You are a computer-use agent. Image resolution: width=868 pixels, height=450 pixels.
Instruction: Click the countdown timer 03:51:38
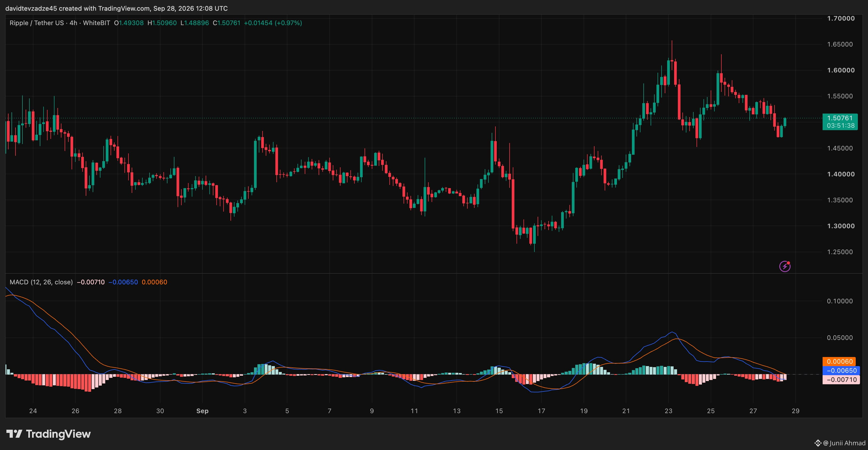click(840, 126)
